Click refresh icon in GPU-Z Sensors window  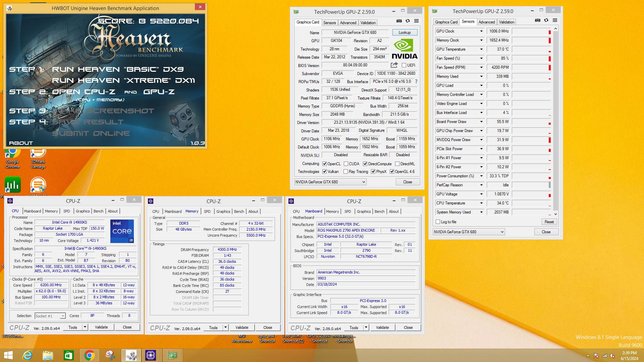(x=546, y=20)
